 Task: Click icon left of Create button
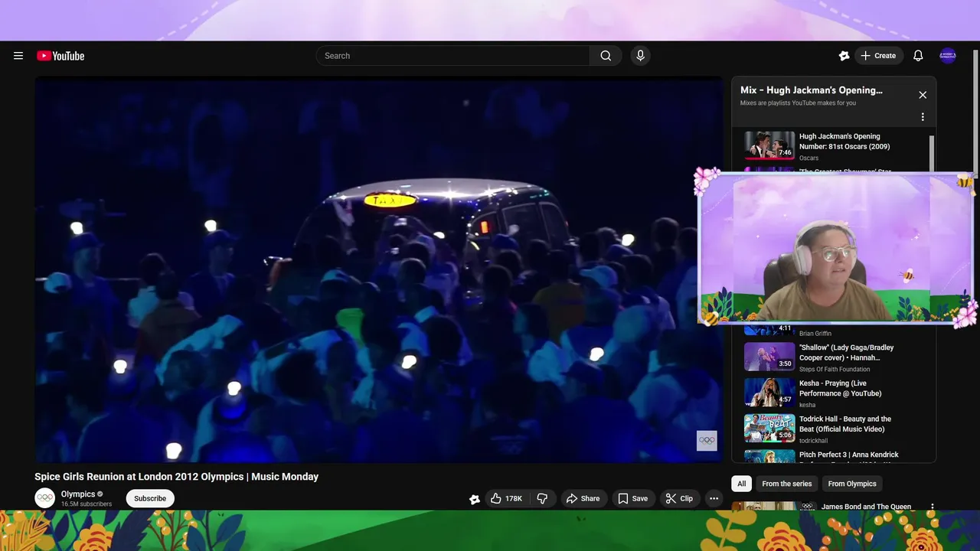point(844,56)
